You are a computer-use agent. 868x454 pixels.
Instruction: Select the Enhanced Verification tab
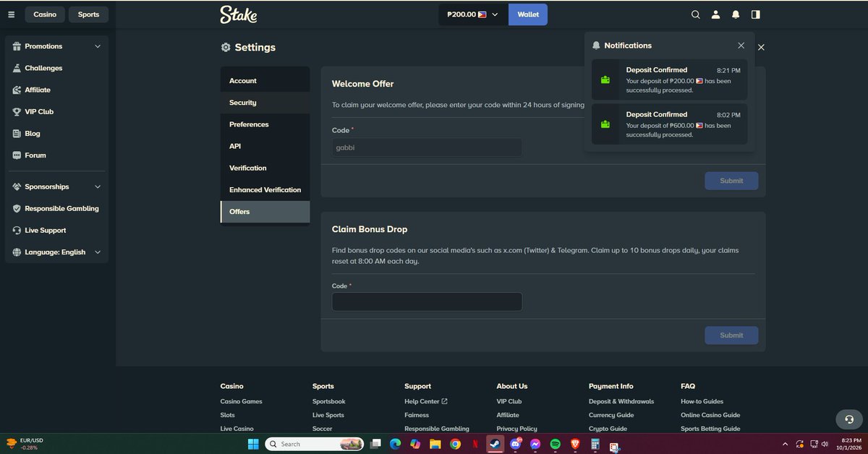click(265, 189)
